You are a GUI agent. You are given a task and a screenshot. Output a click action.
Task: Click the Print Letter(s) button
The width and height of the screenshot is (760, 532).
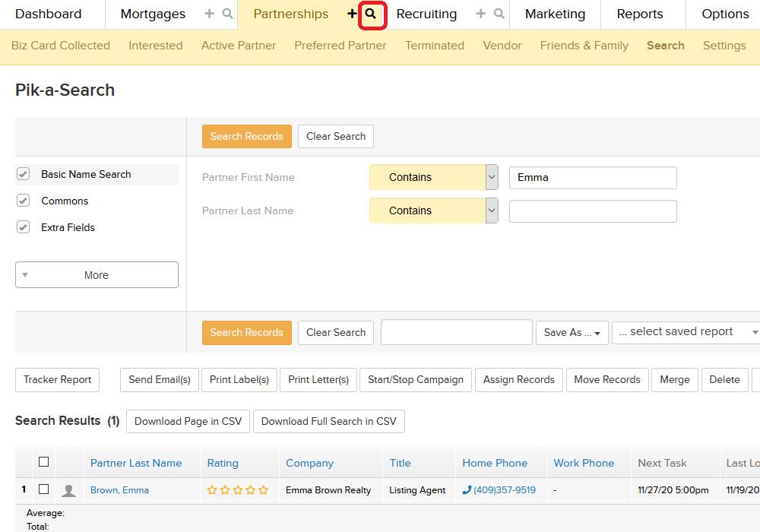click(x=318, y=380)
